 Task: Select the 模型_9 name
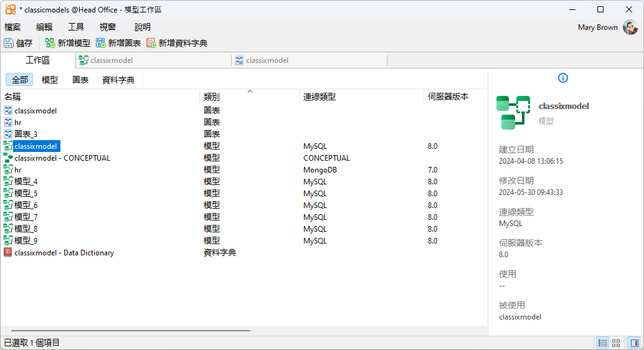26,241
